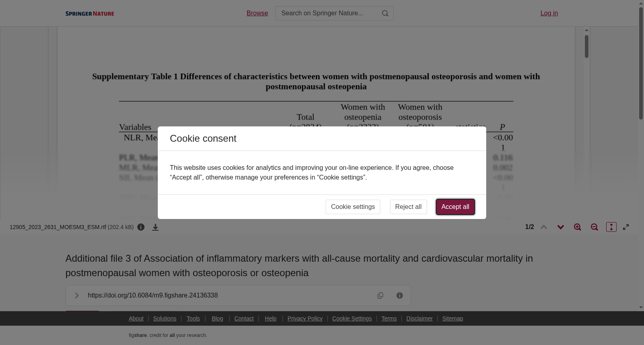Toggle fit-to-height view mode
This screenshot has height=345, width=644.
[611, 227]
